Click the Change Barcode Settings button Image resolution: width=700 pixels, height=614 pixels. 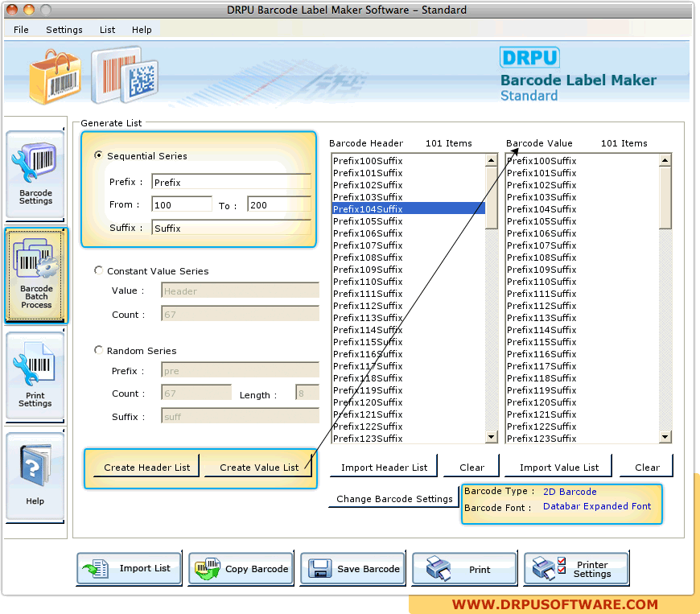click(393, 498)
